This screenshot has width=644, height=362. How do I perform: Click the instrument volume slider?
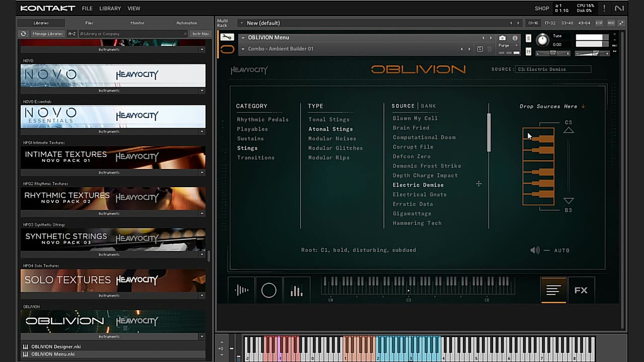pos(591,53)
